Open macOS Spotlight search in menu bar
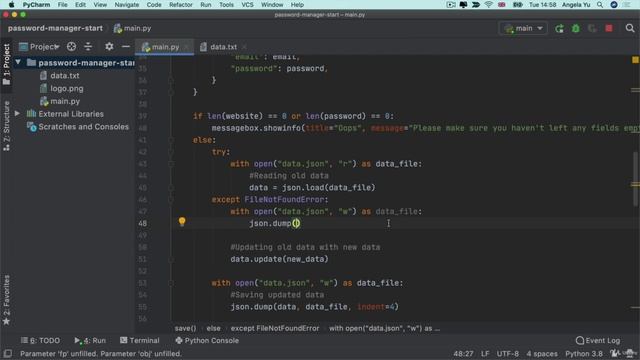The height and width of the screenshot is (360, 640). coord(600,5)
